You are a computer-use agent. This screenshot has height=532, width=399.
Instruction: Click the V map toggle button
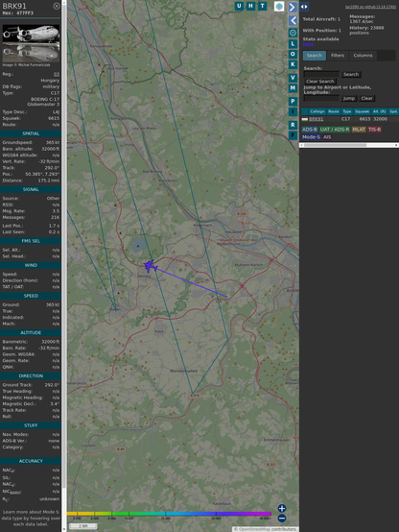[x=293, y=78]
